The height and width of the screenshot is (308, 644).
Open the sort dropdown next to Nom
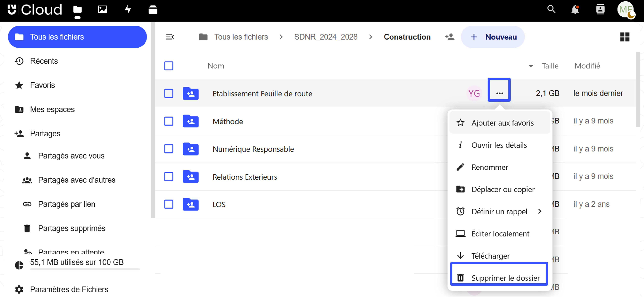coord(530,66)
